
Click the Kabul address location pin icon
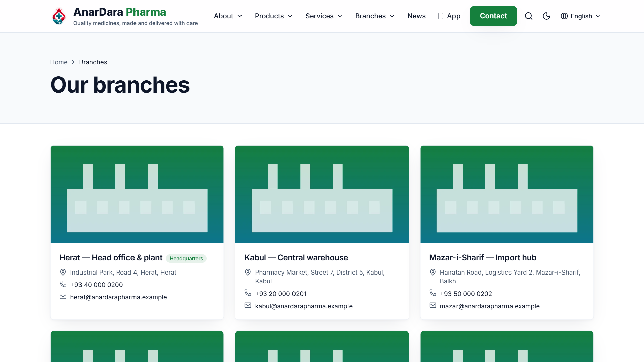point(248,272)
